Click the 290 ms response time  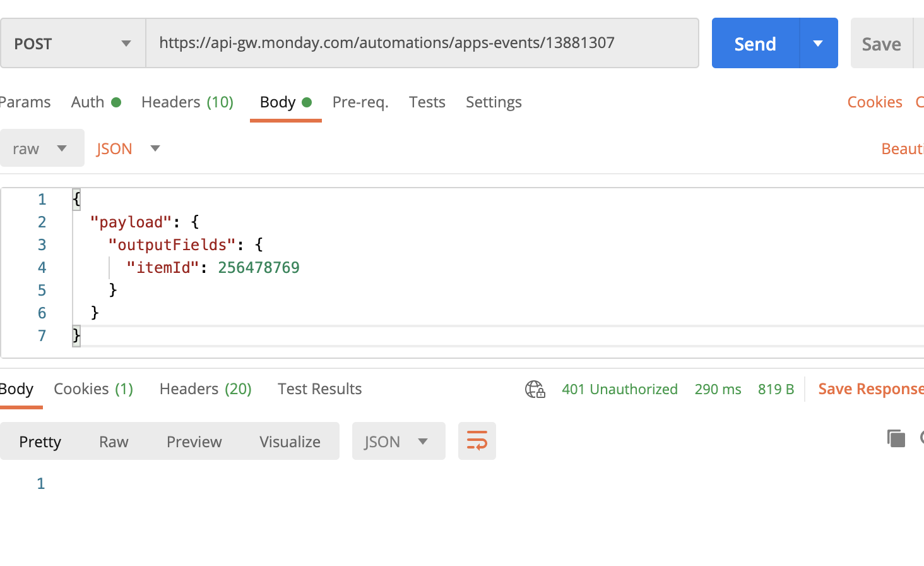tap(718, 389)
